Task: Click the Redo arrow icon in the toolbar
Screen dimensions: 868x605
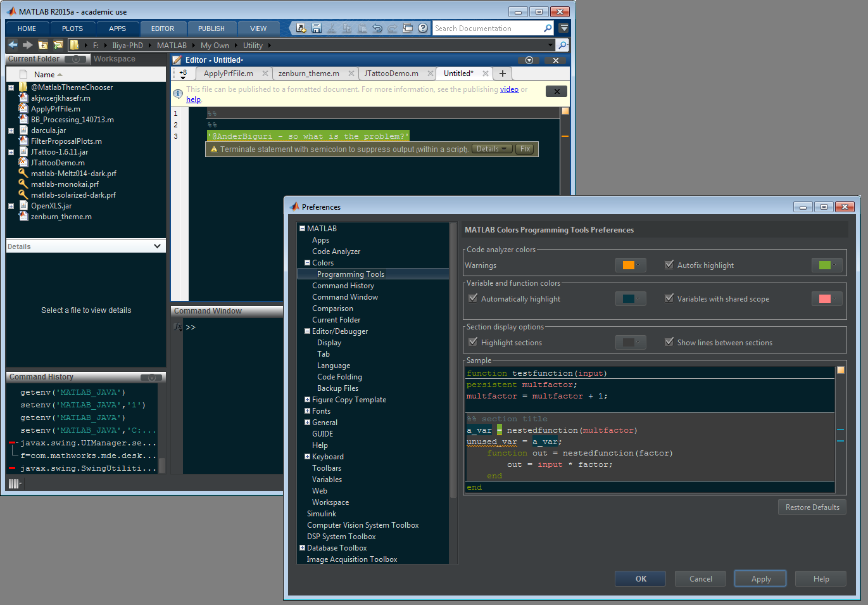Action: pyautogui.click(x=393, y=29)
